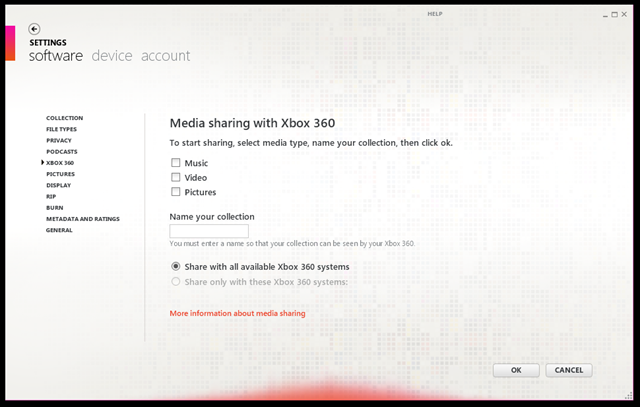
Task: Open the FILE TYPES settings section
Action: click(61, 129)
